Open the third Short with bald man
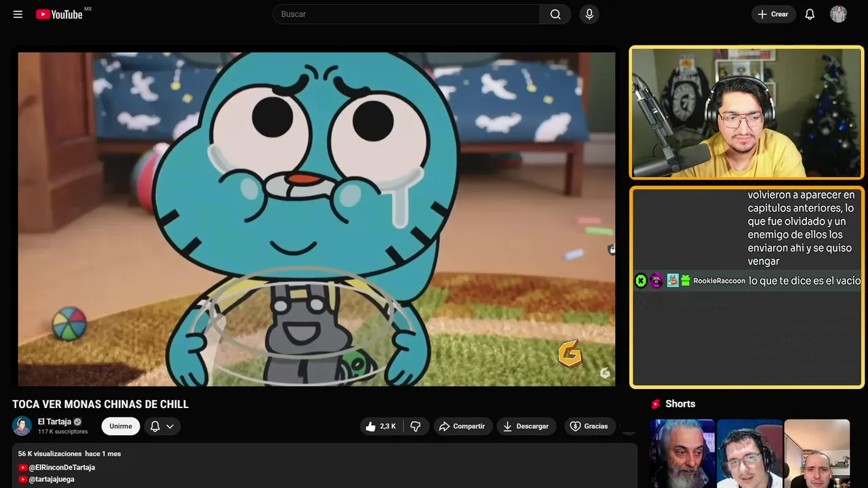 (x=816, y=453)
